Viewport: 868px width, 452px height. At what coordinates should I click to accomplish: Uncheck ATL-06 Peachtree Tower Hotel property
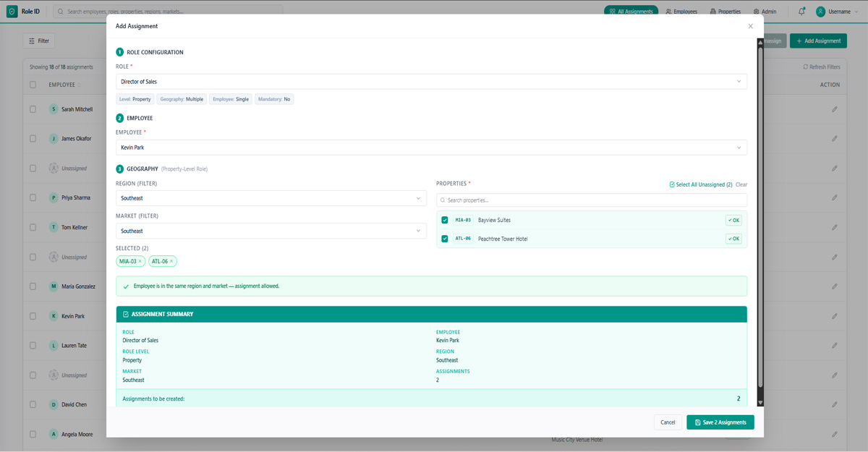click(445, 239)
